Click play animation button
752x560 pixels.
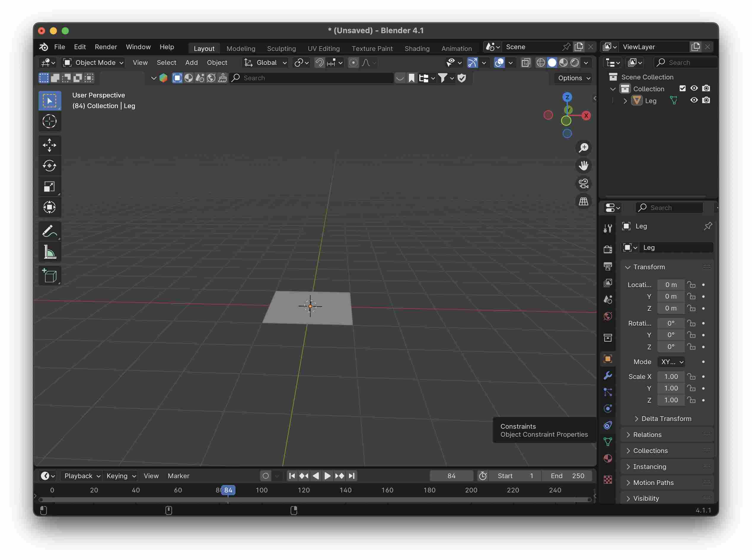coord(327,476)
